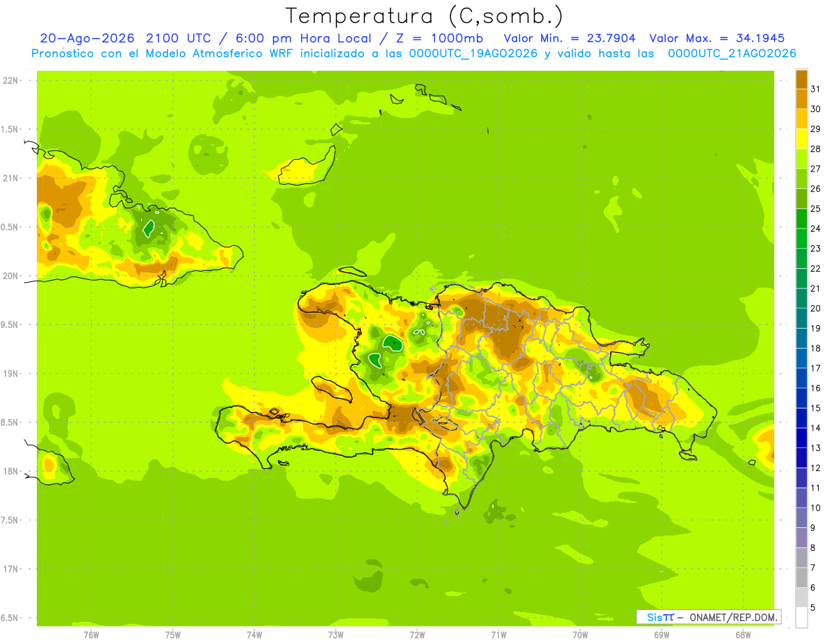Click the '17N' latitude axis label

tap(12, 569)
